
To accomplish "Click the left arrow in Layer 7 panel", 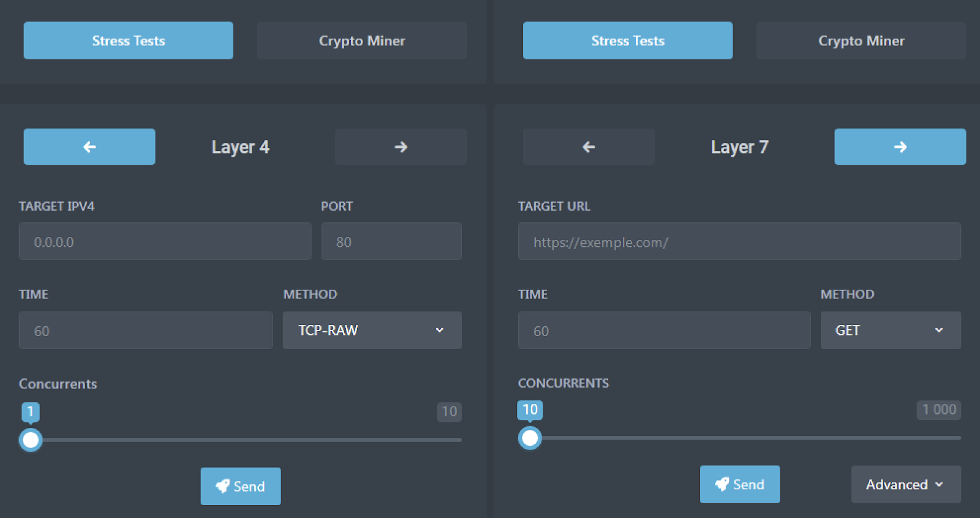I will [x=589, y=147].
